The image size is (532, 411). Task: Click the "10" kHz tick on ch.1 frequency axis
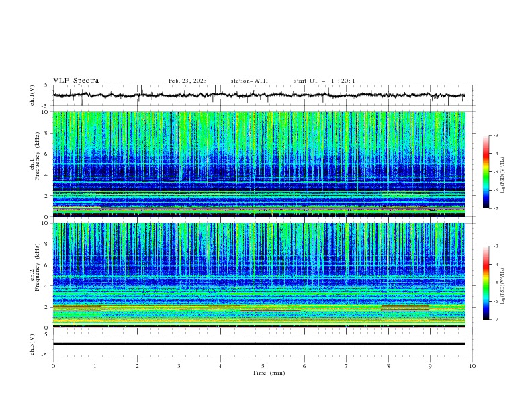click(x=45, y=112)
